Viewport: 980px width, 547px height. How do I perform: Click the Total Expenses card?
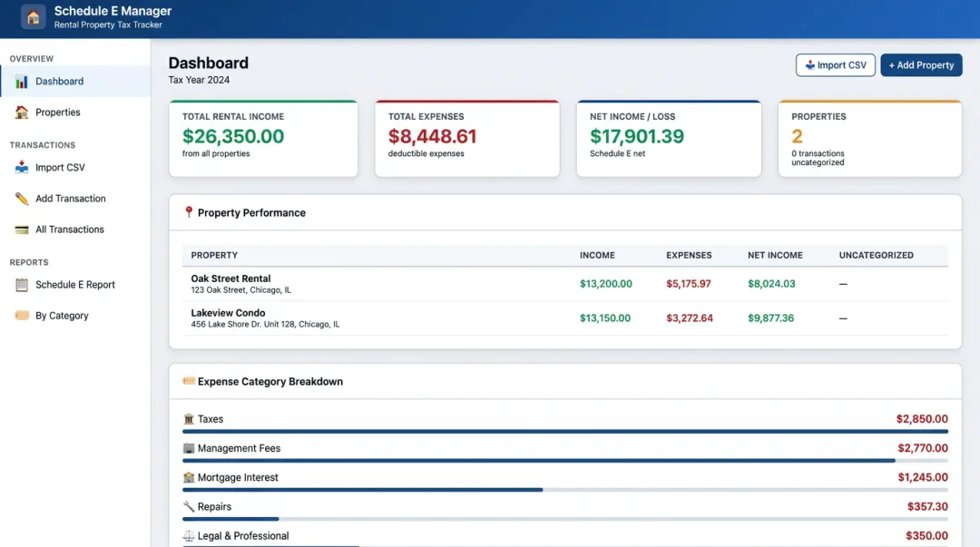click(467, 138)
